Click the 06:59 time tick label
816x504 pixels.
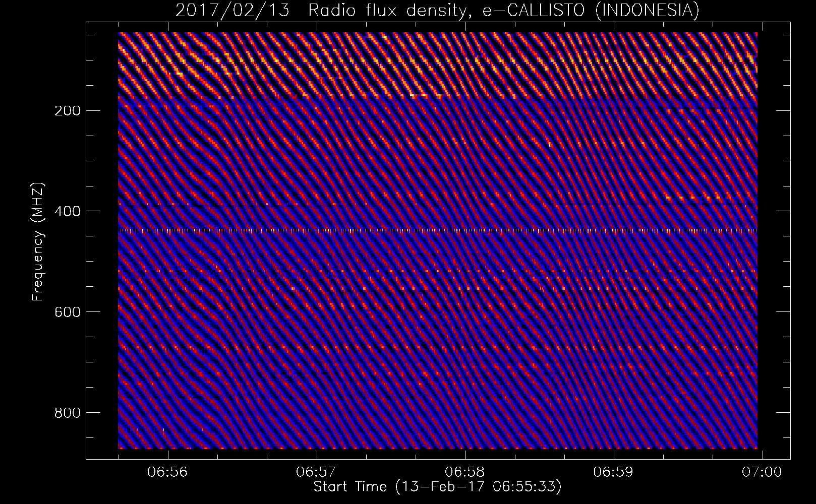click(x=614, y=472)
